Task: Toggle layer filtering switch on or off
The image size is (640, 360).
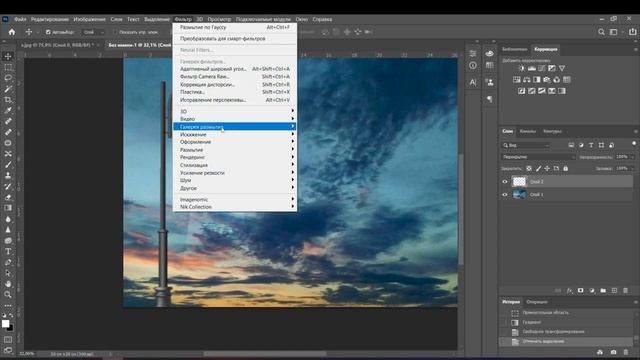Action: (634, 143)
